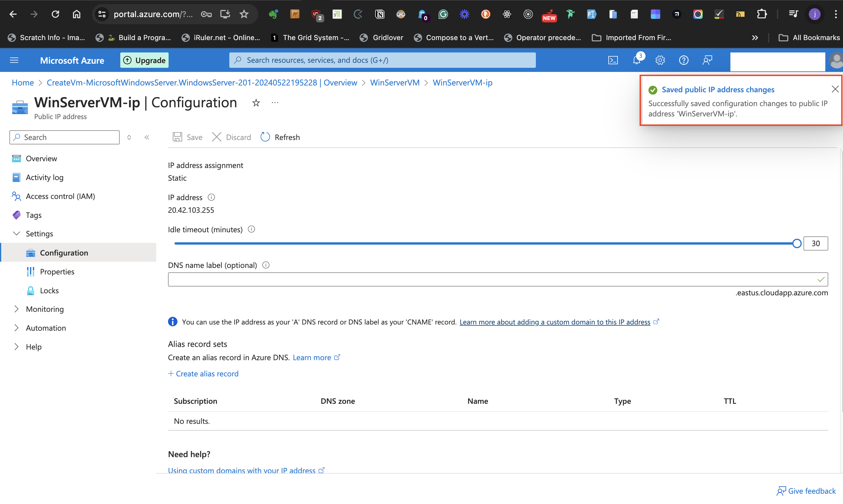This screenshot has width=843, height=504.
Task: Collapse the sidebar with double chevron
Action: (147, 137)
